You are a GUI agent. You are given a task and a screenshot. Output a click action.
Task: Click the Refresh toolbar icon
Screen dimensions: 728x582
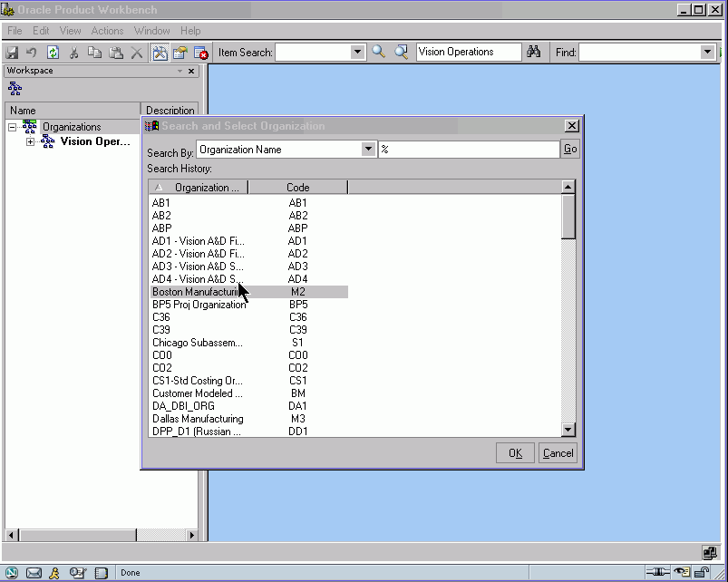53,53
